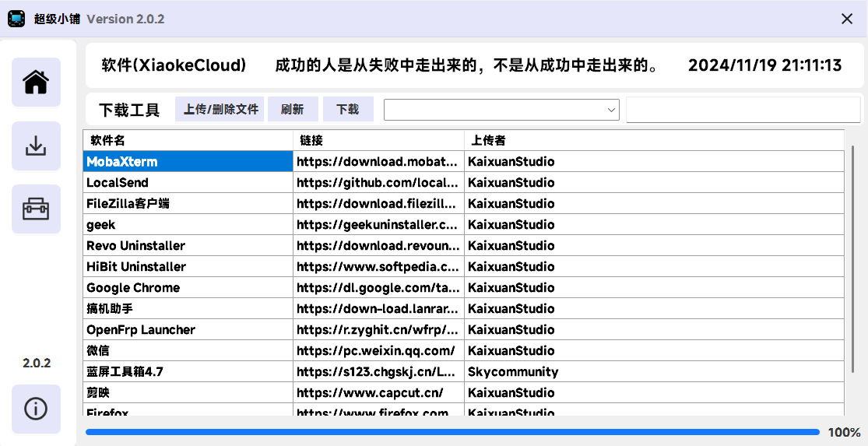Click the https://dl.google.com/ta... link cell

point(378,287)
